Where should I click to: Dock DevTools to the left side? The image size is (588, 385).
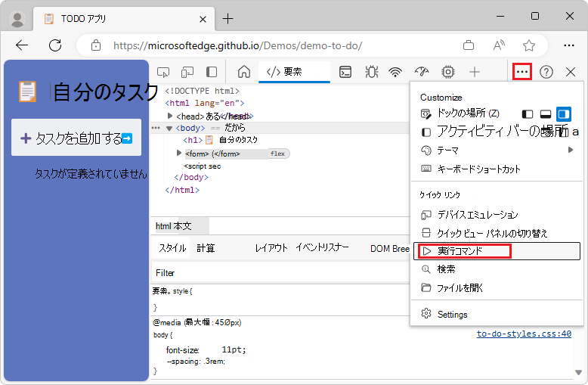click(528, 114)
